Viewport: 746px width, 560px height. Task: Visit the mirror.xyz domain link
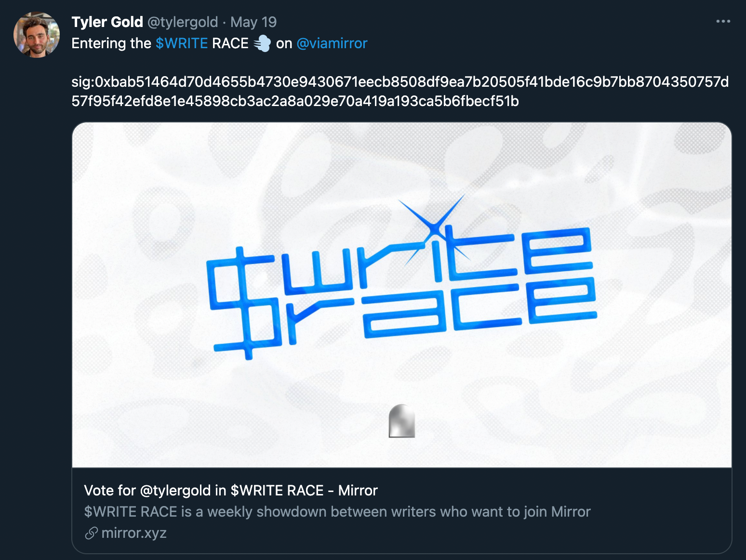(x=134, y=533)
